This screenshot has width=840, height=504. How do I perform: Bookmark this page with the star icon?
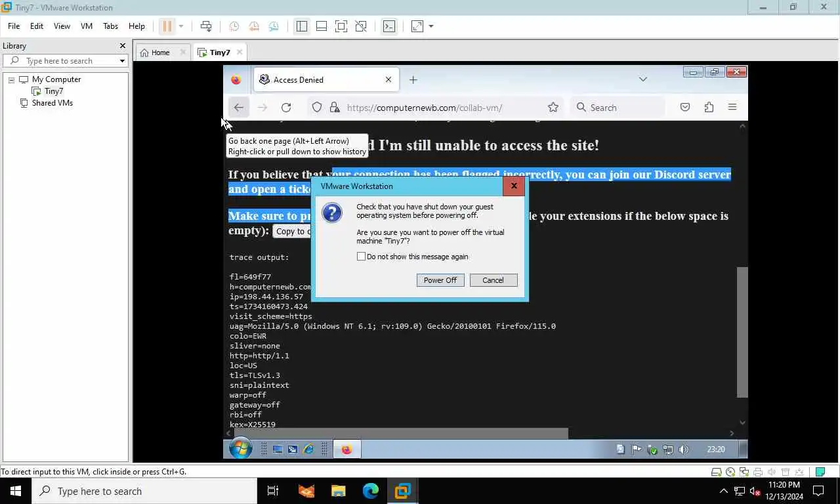click(553, 108)
